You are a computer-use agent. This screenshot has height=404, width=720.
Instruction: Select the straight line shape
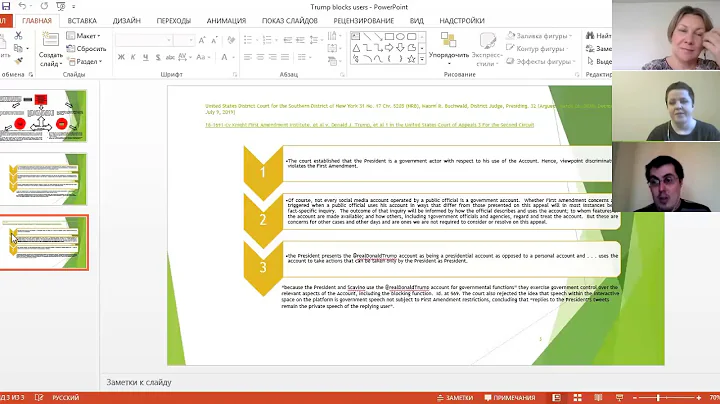[x=367, y=36]
